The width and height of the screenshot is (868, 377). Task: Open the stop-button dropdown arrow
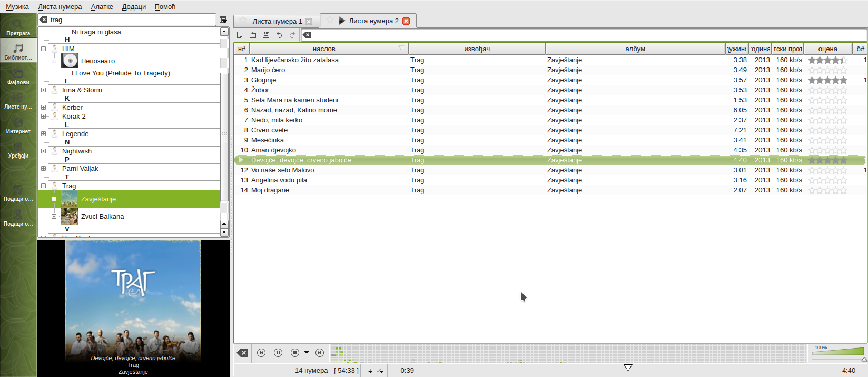click(307, 353)
